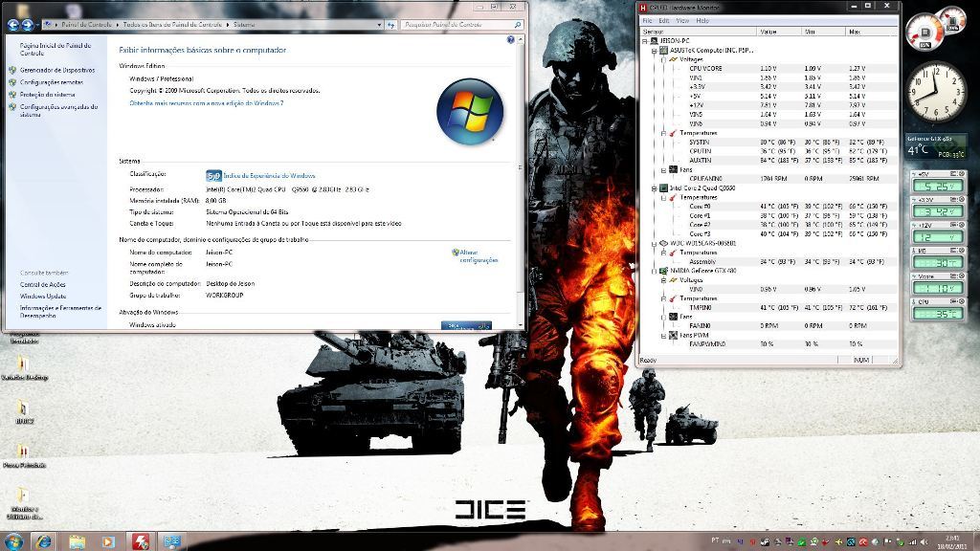Click the Fans PWM icon in HWMonitor

click(673, 336)
